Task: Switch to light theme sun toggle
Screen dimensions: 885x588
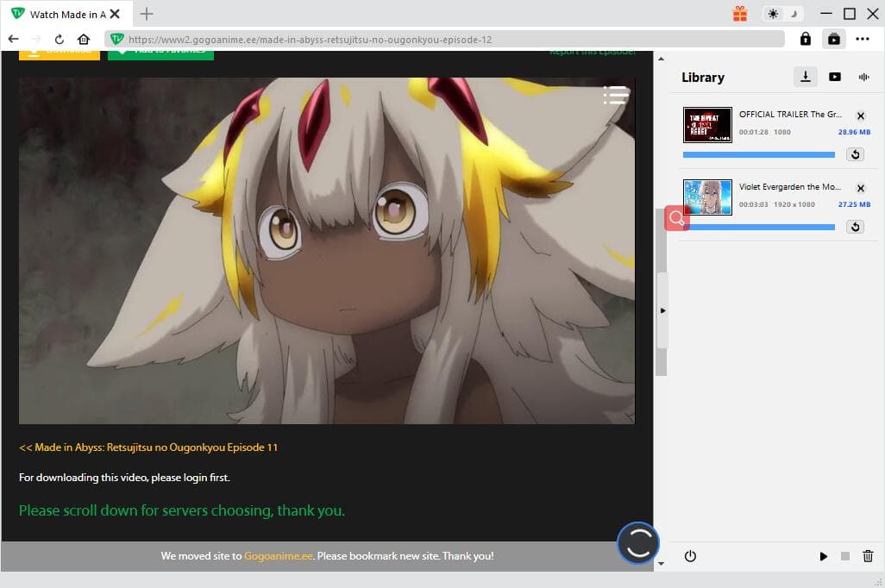Action: click(773, 14)
